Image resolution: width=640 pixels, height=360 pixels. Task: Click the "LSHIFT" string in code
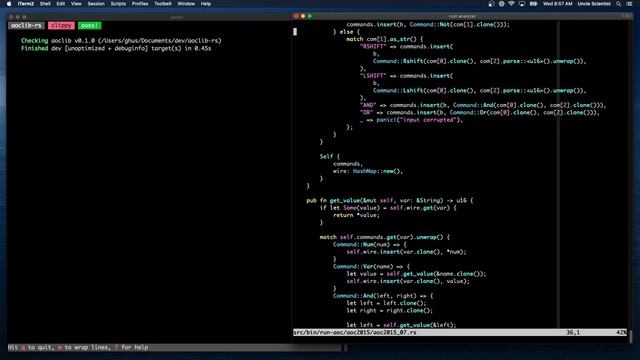[x=373, y=76]
